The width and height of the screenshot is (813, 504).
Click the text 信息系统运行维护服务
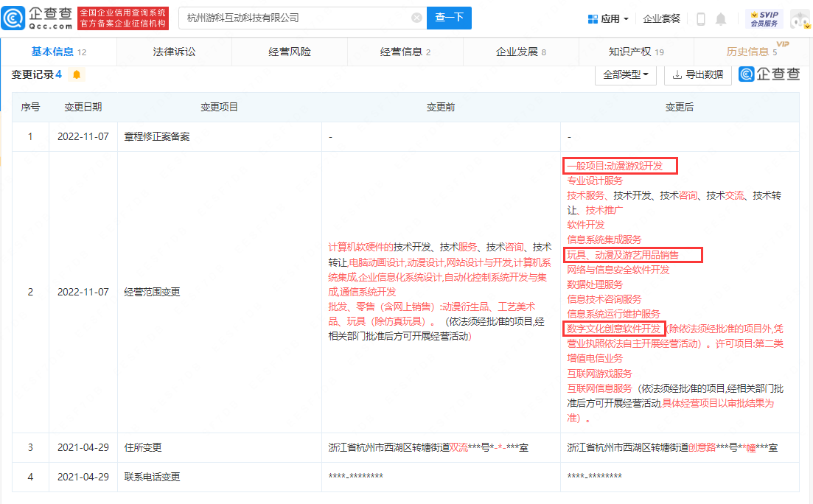coord(613,314)
